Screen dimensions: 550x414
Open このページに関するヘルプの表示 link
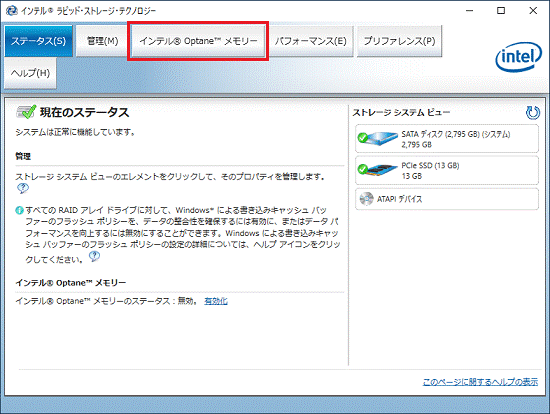(480, 381)
